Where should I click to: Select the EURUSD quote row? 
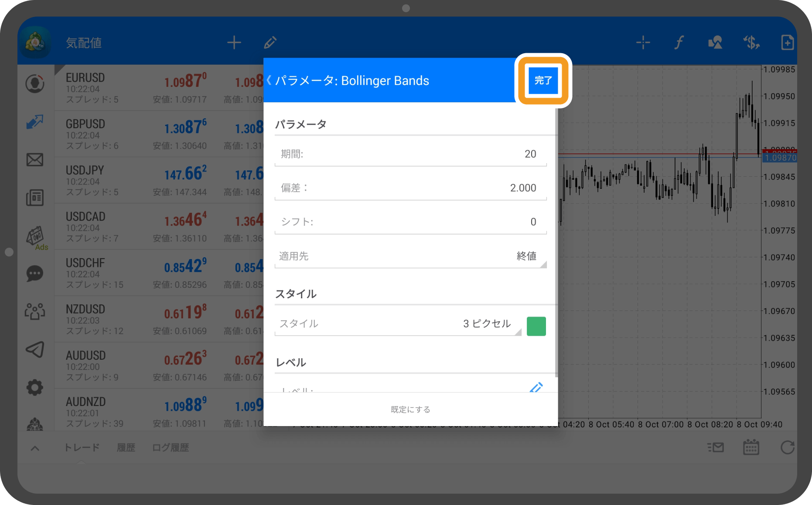159,88
